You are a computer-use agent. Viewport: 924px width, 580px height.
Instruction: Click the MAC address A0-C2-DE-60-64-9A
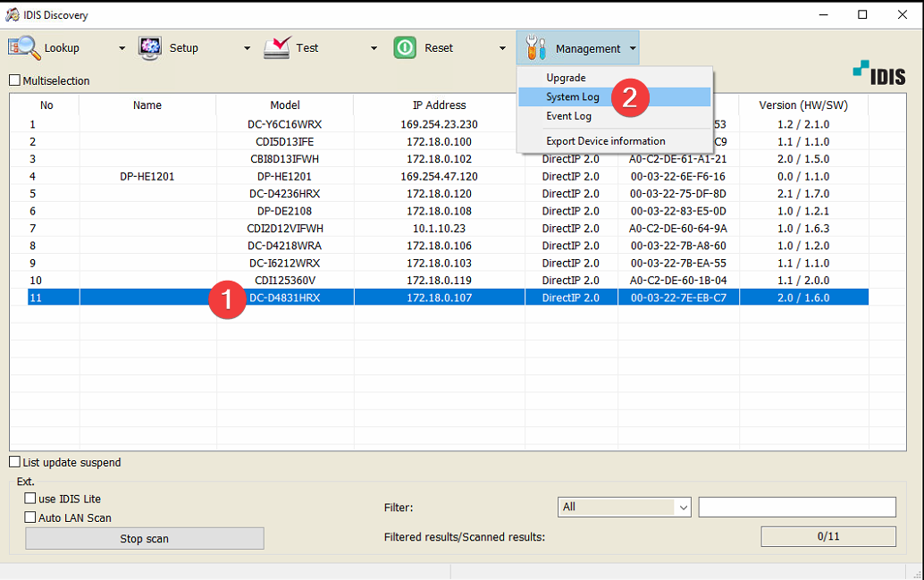(677, 228)
